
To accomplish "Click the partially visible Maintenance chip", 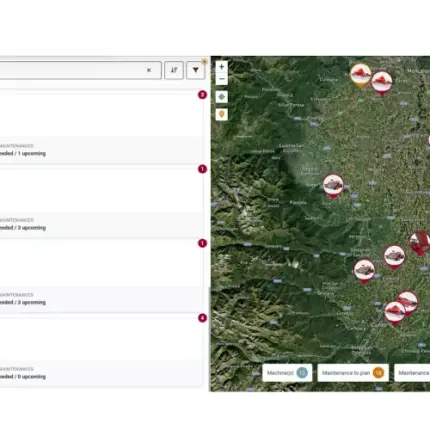I will coord(412,373).
